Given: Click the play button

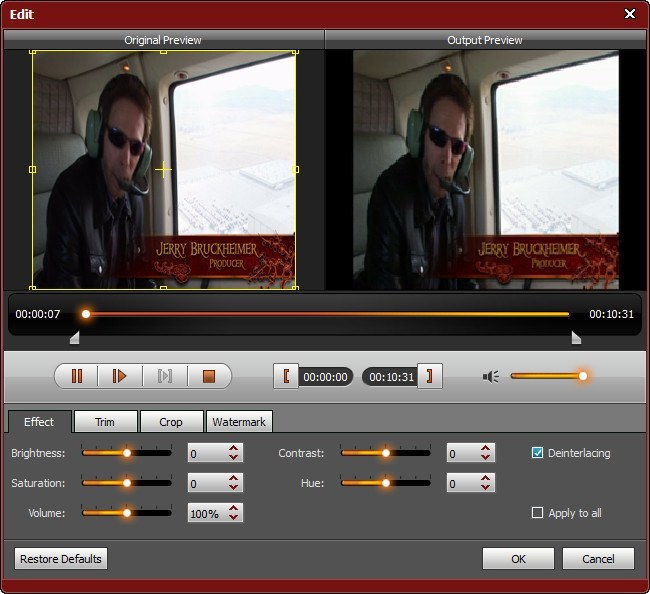Looking at the screenshot, I should pyautogui.click(x=119, y=376).
